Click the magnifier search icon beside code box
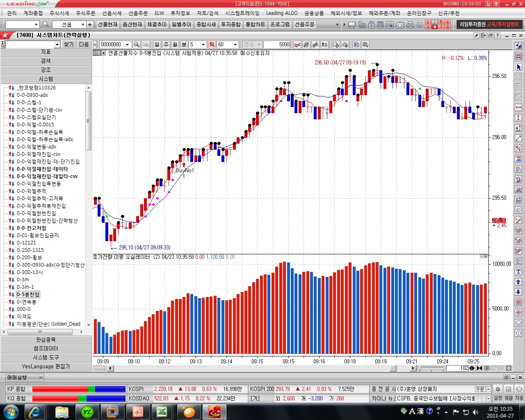The height and width of the screenshot is (420, 525). 46,24
